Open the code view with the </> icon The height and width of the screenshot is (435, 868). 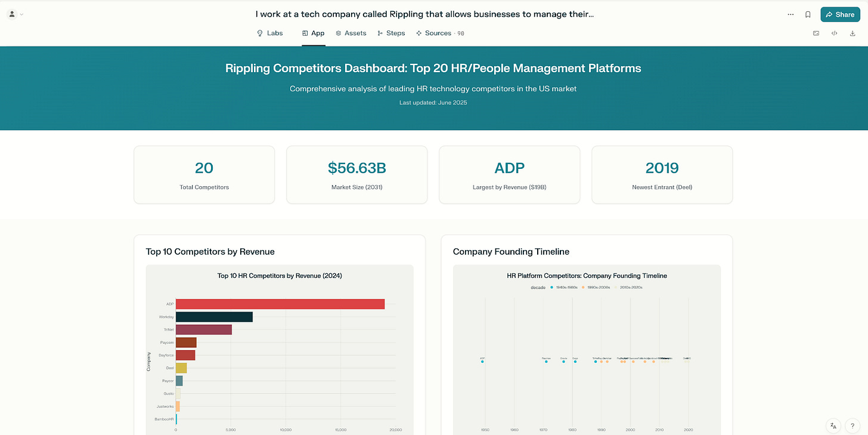pos(834,33)
